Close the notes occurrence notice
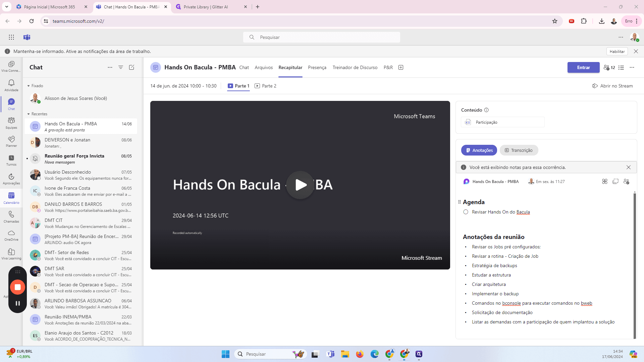 coord(629,167)
